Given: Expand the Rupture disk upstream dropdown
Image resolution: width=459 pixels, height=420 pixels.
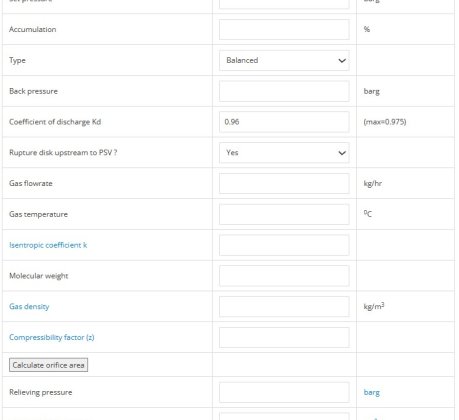Looking at the screenshot, I should (284, 153).
